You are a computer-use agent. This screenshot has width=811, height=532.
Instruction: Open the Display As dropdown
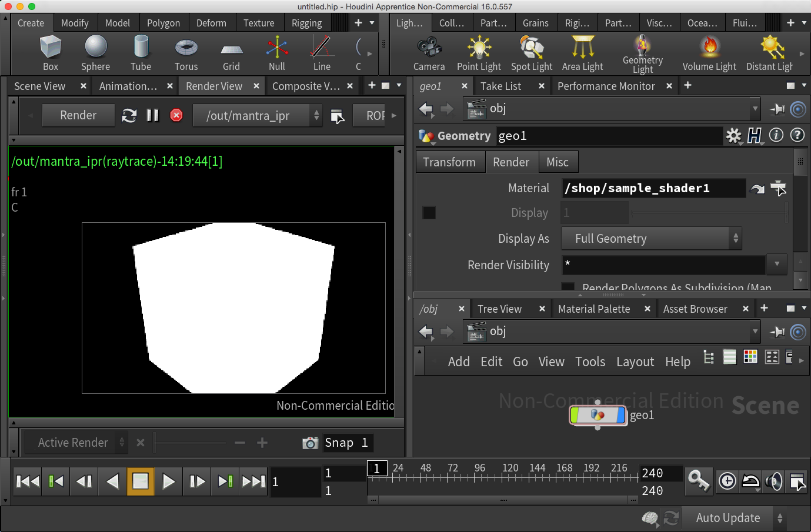click(x=650, y=239)
